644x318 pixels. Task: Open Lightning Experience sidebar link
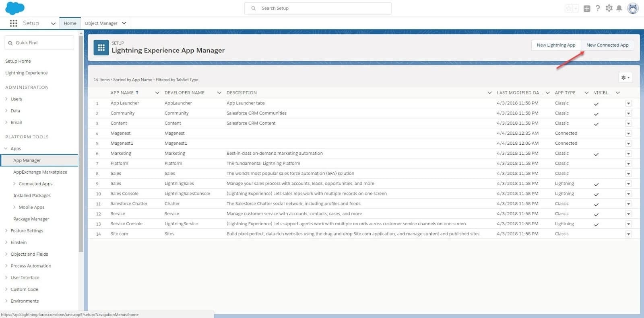pyautogui.click(x=27, y=73)
